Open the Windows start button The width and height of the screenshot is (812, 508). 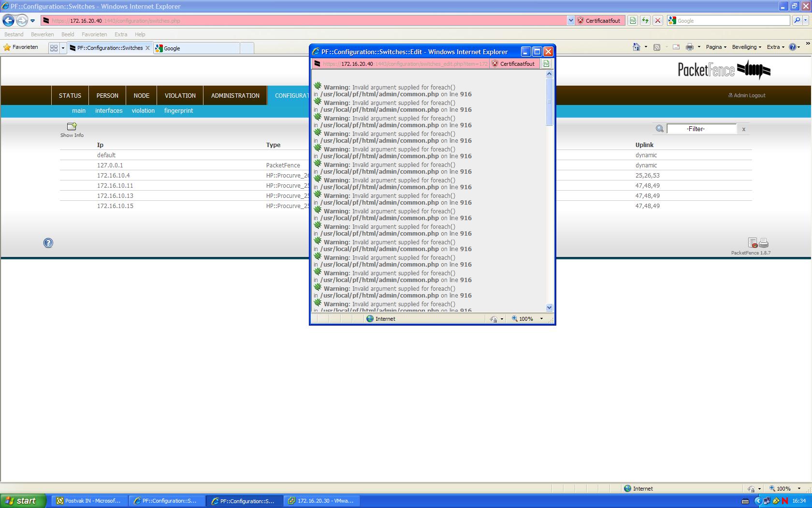click(x=23, y=501)
